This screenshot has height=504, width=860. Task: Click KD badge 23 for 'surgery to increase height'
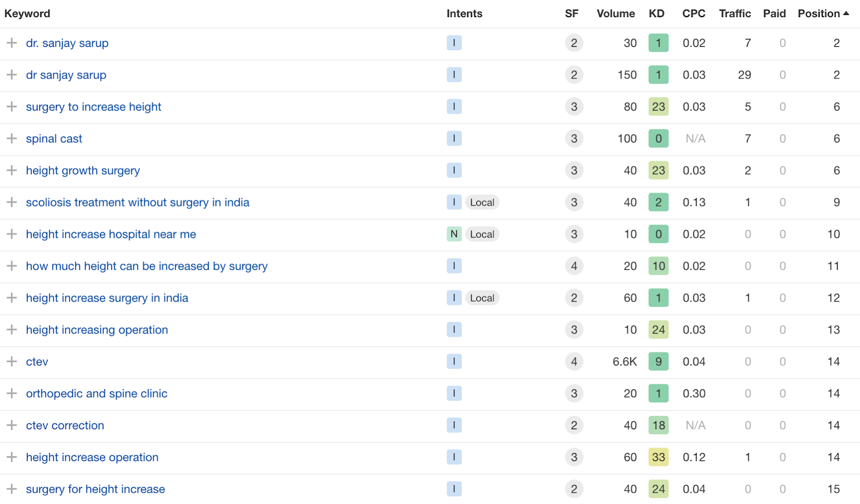658,107
